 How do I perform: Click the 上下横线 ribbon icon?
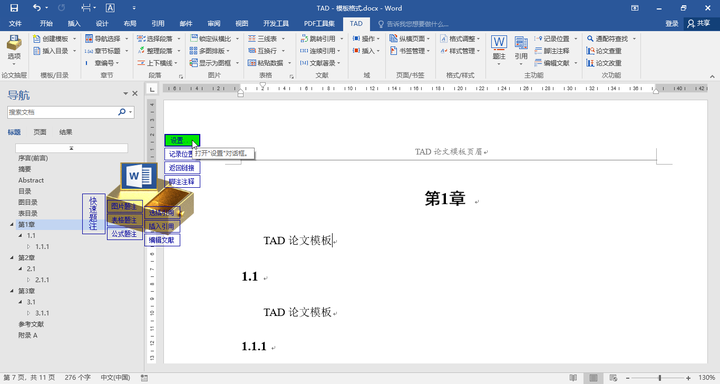coord(141,63)
